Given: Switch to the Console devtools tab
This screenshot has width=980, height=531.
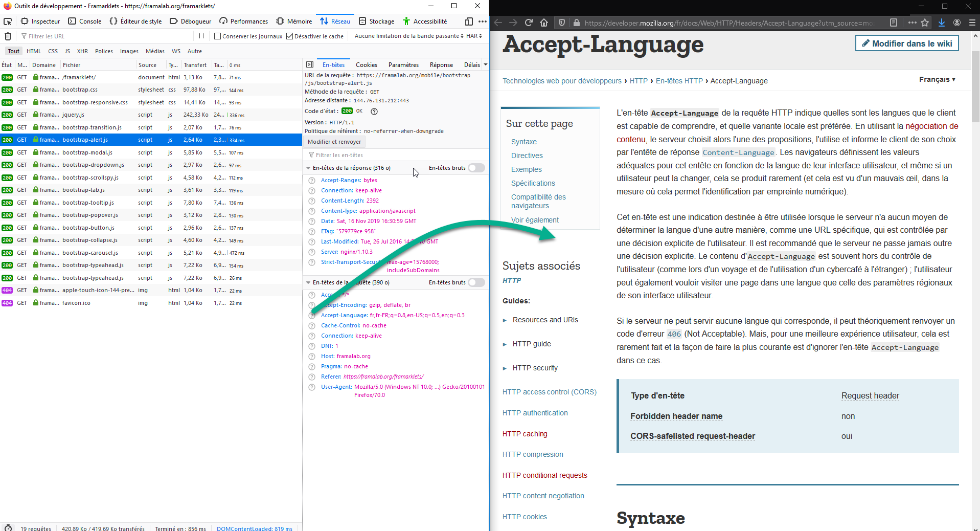Looking at the screenshot, I should (85, 21).
